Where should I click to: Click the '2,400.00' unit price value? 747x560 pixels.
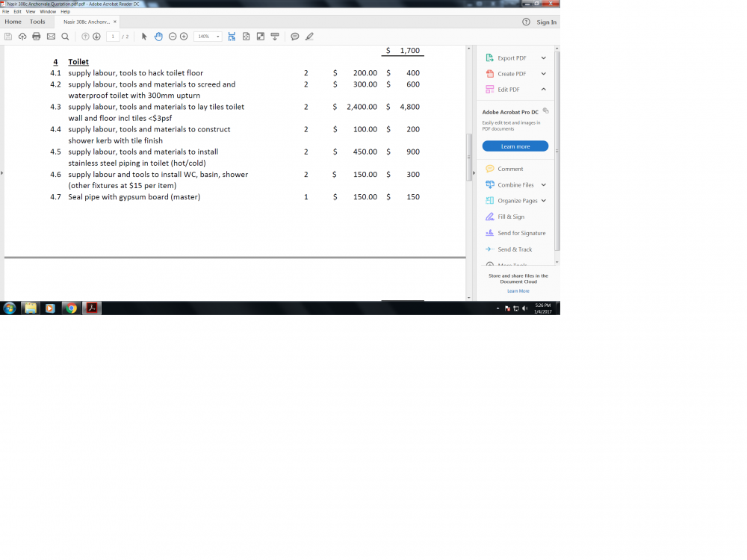click(x=362, y=107)
